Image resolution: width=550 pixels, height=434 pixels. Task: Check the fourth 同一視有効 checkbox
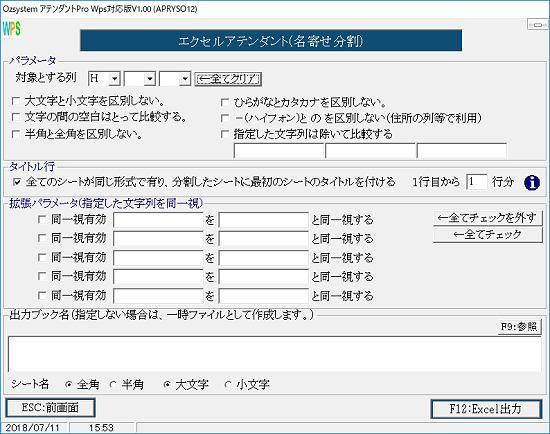(x=42, y=276)
